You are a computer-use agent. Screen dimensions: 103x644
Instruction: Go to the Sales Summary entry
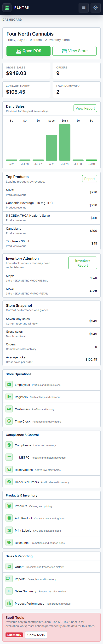click(x=51, y=591)
